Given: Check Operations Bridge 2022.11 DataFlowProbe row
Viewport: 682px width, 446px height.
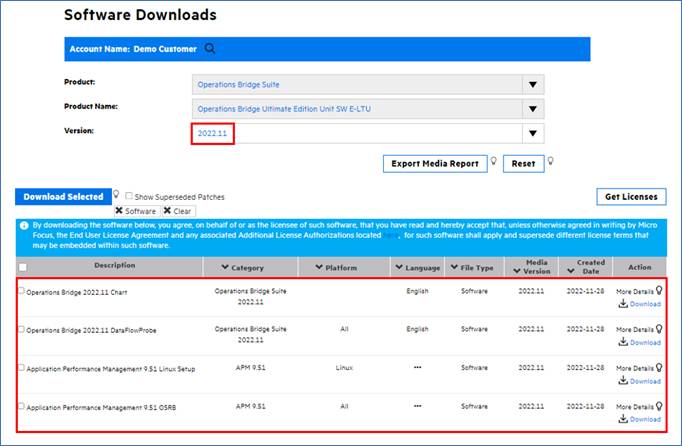Looking at the screenshot, I should tap(21, 329).
